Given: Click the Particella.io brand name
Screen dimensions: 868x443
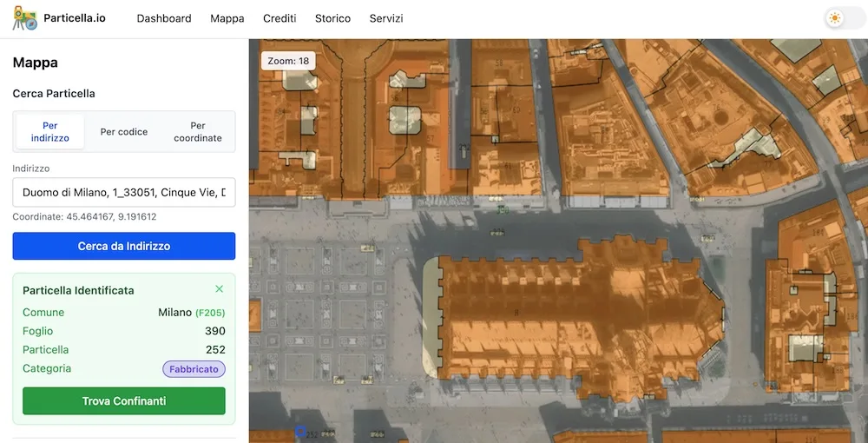Looking at the screenshot, I should [75, 17].
